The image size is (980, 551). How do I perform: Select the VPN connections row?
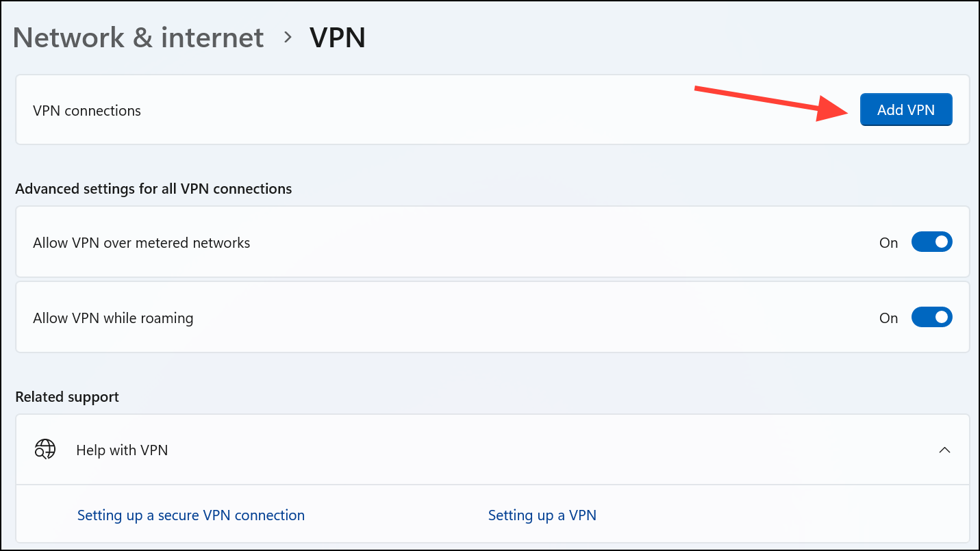(x=87, y=110)
